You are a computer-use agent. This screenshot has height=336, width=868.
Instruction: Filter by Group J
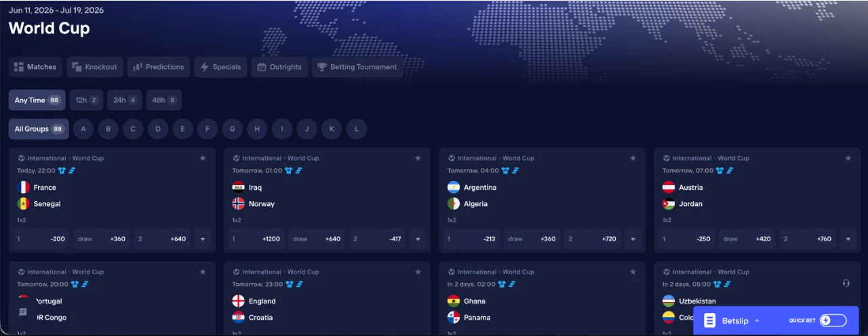(307, 129)
